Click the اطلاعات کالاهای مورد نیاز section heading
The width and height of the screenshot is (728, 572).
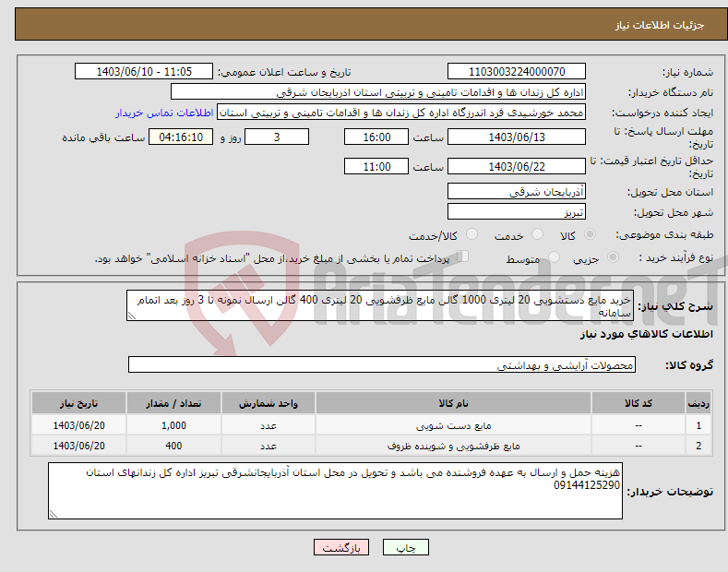tap(646, 334)
